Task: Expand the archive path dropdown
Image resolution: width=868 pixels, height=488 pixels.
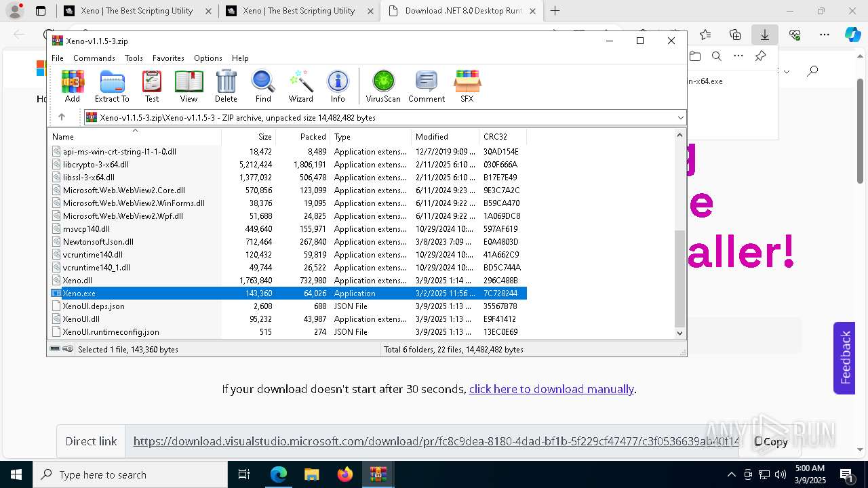Action: 680,118
